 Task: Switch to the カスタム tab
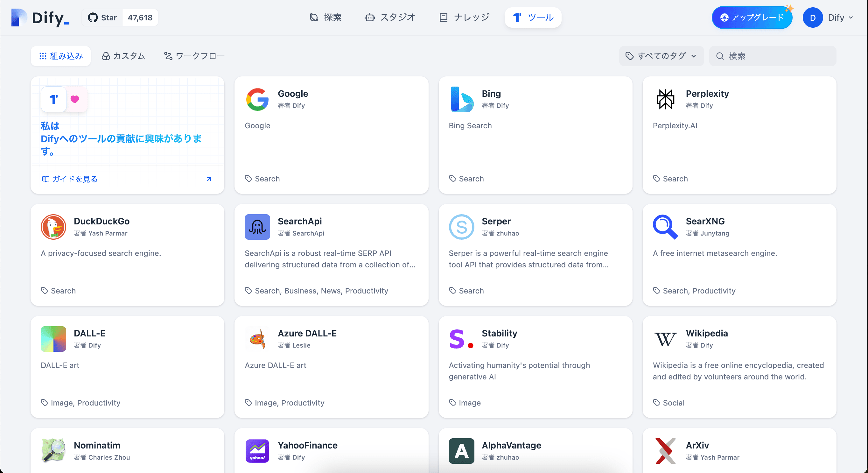[x=124, y=56]
